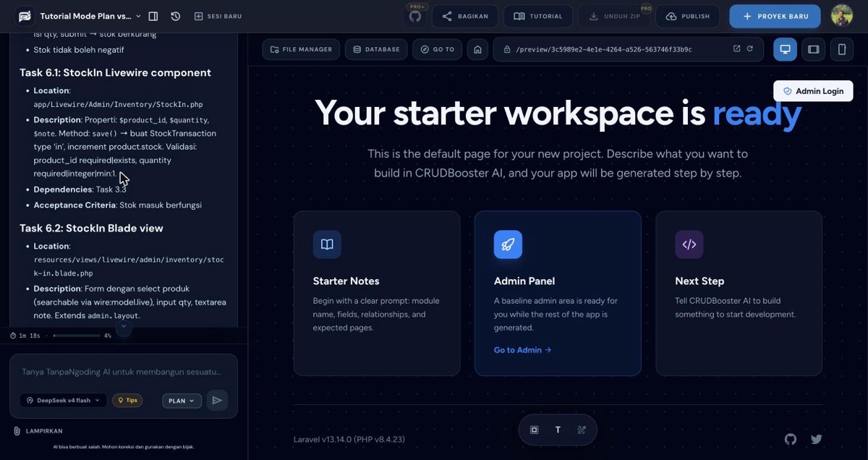Open the DeepSeek v4 flash model dropdown
Screen dimensions: 868x460
pyautogui.click(x=64, y=400)
